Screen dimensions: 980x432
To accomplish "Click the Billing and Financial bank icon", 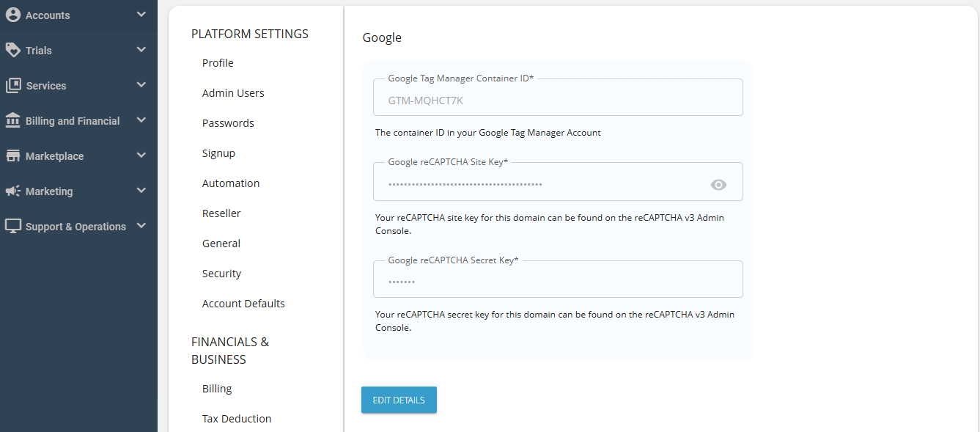I will click(12, 120).
